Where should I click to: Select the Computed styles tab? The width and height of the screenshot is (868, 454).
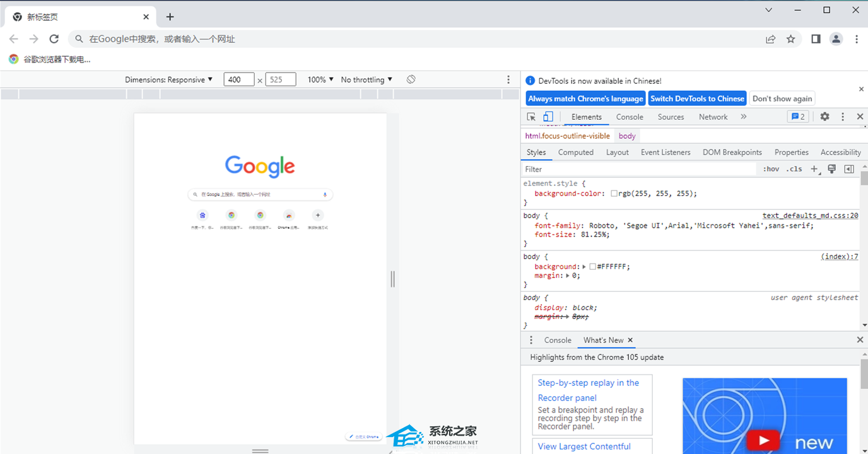575,152
